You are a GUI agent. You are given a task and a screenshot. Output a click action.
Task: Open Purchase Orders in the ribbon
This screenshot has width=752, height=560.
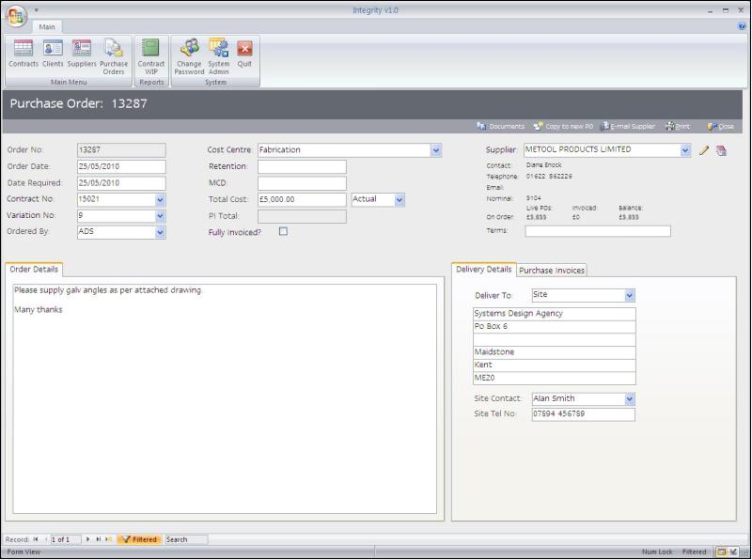coord(114,54)
